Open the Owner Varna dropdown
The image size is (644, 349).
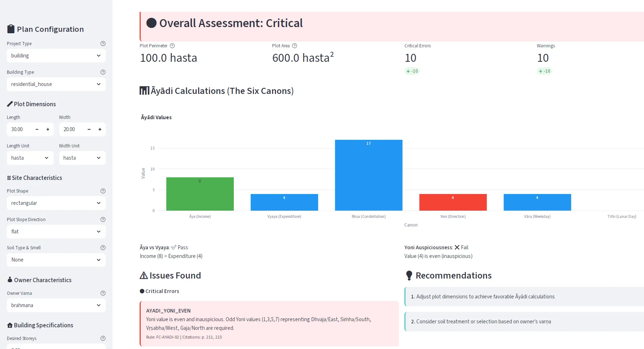click(x=56, y=305)
